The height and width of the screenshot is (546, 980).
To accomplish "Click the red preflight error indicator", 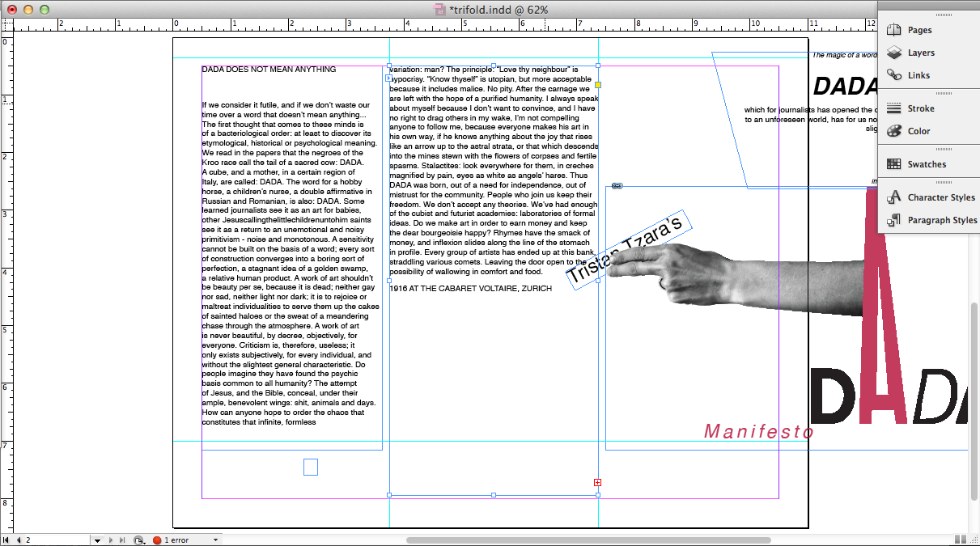I will pyautogui.click(x=157, y=540).
